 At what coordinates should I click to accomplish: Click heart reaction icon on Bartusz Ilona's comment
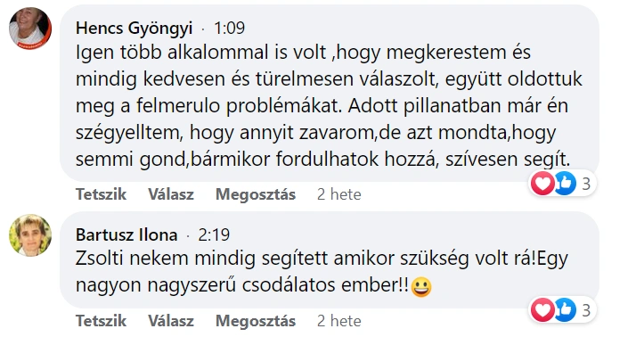pos(542,310)
